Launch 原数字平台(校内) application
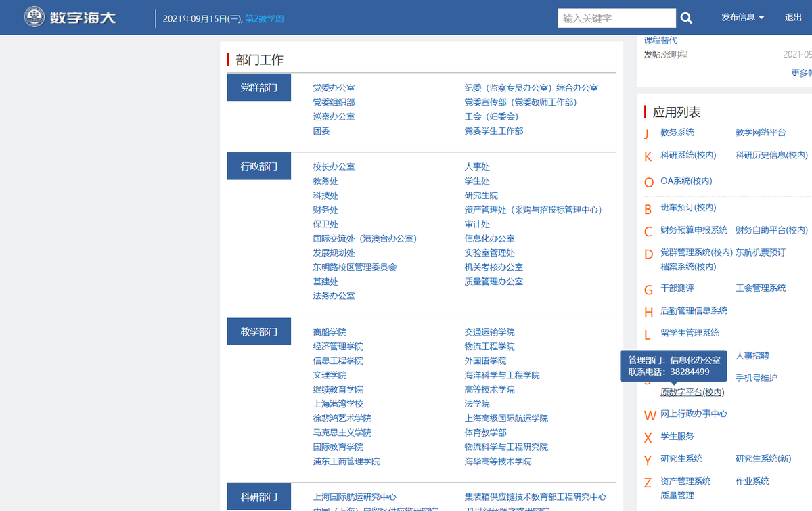This screenshot has width=812, height=511. click(692, 393)
